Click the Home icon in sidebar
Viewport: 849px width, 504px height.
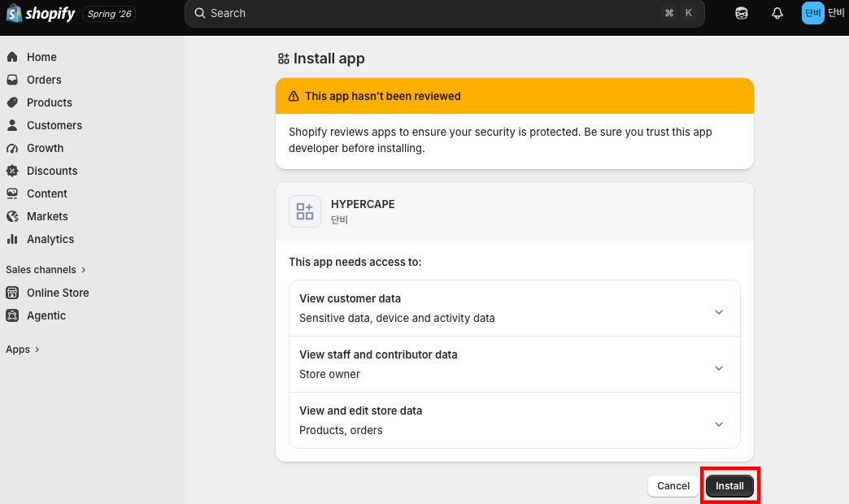pos(12,57)
